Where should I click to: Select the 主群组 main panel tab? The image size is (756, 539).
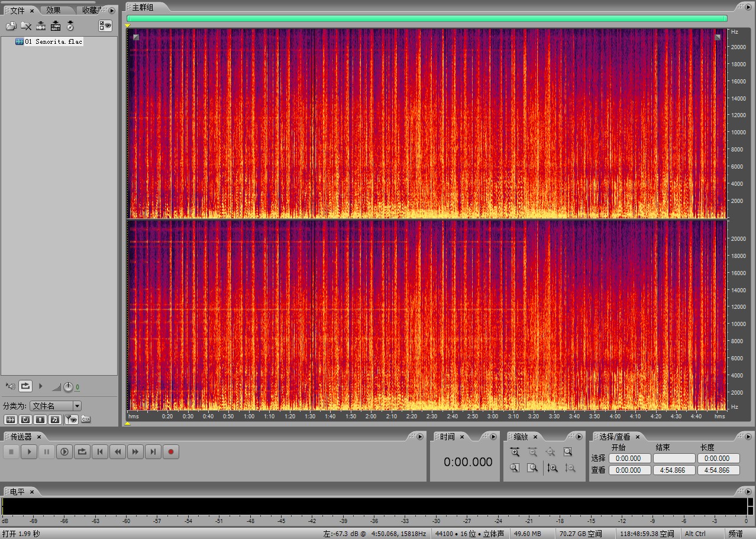coord(143,7)
